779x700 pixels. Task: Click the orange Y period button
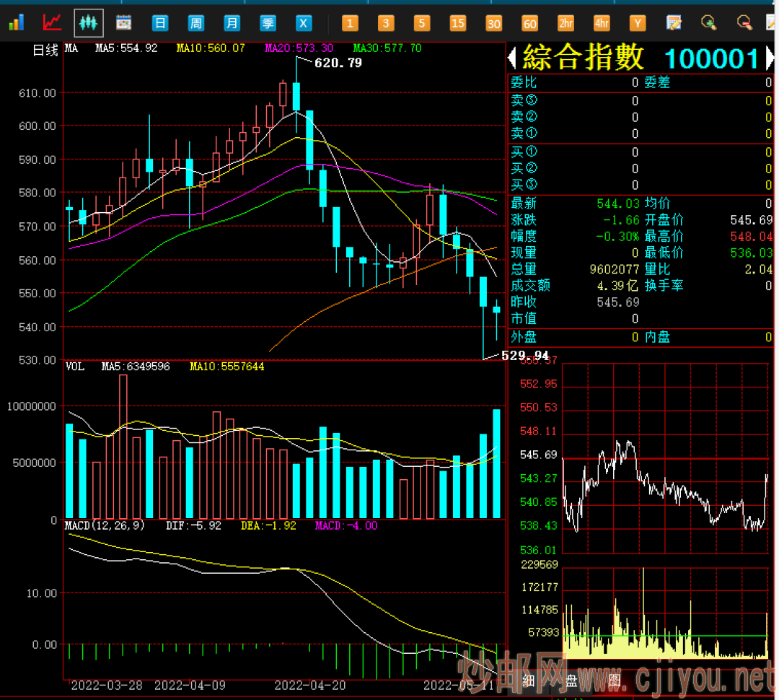638,23
